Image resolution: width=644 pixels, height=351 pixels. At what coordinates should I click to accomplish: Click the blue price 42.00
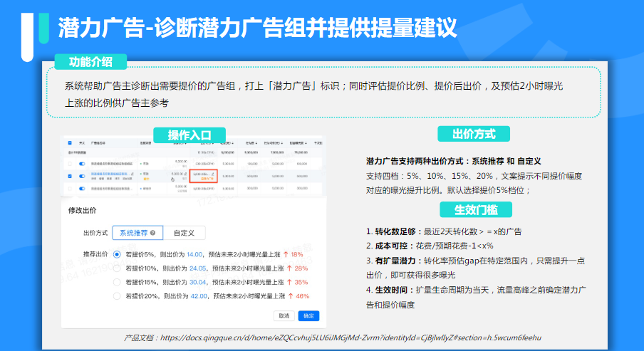[x=199, y=296]
